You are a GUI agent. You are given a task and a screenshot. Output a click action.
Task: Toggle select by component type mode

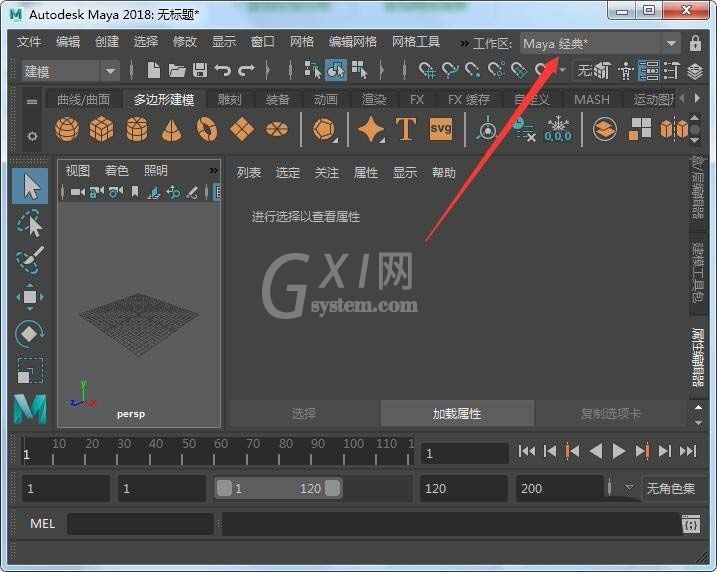(x=359, y=70)
